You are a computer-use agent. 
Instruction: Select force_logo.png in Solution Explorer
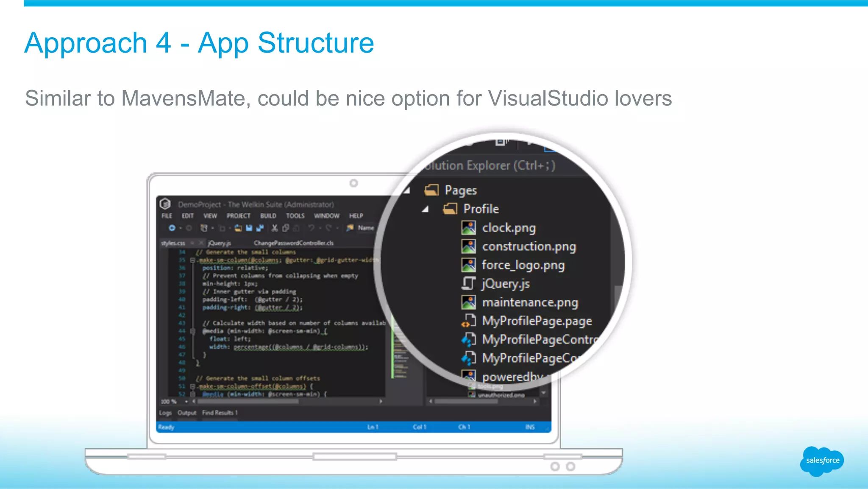513,265
